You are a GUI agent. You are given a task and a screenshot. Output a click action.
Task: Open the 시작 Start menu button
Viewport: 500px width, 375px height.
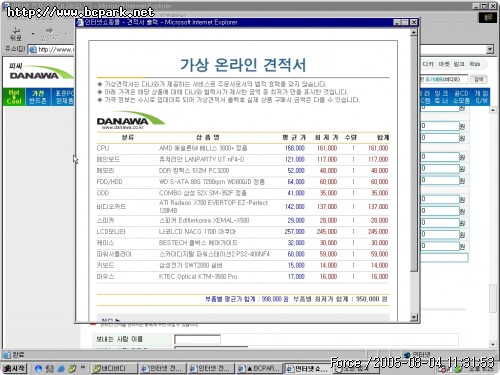coord(14,368)
